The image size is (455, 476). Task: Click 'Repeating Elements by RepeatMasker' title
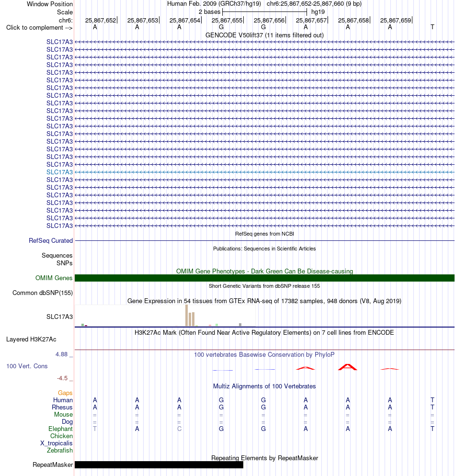[x=264, y=458]
